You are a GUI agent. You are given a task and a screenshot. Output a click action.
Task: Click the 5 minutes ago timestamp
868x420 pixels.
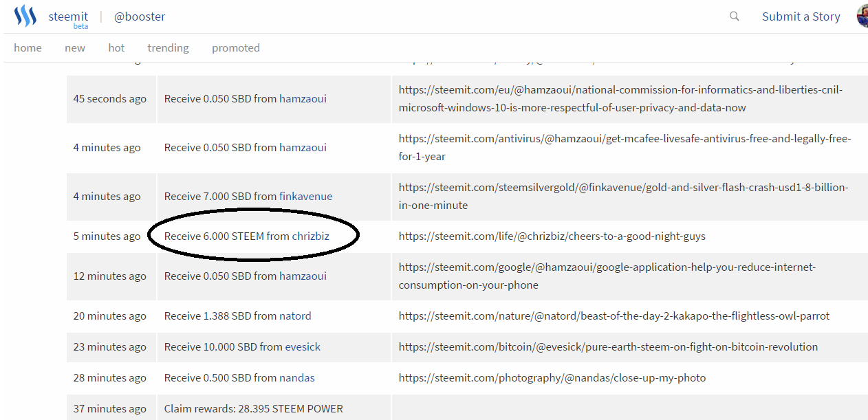(107, 236)
